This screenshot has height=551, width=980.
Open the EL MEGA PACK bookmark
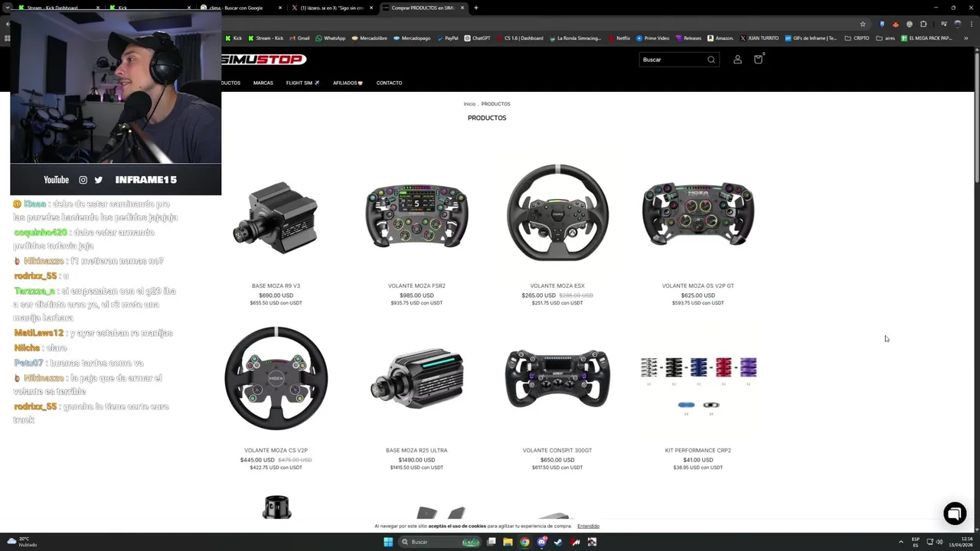927,38
